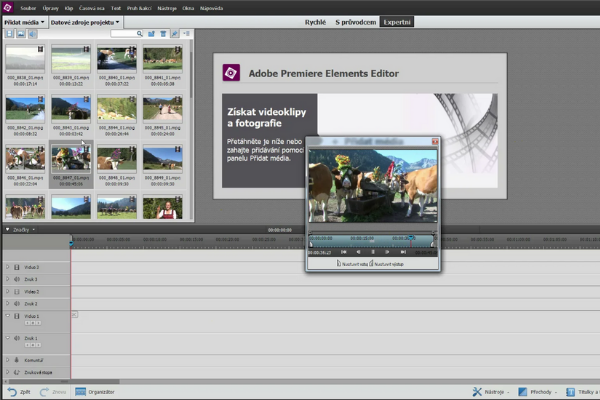This screenshot has width=600, height=400.
Task: Select clip thumbnail 000_8838_01.mpg
Action: point(25,58)
